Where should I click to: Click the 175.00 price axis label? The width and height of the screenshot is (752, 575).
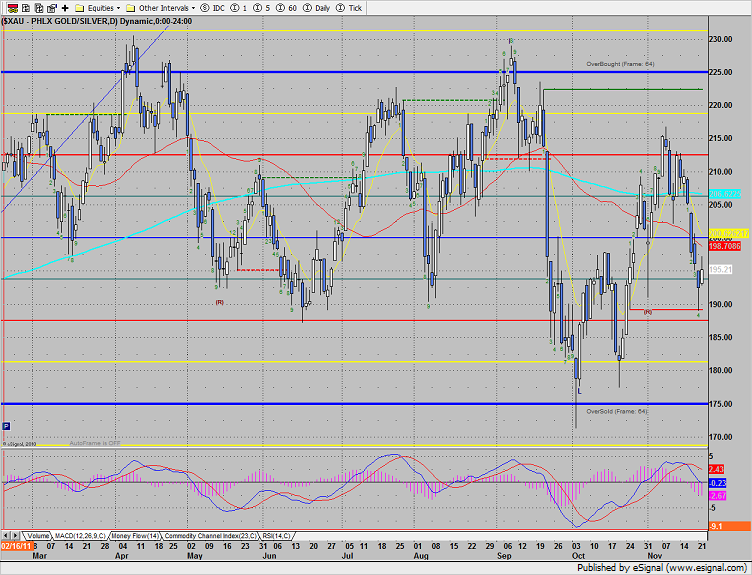(720, 404)
